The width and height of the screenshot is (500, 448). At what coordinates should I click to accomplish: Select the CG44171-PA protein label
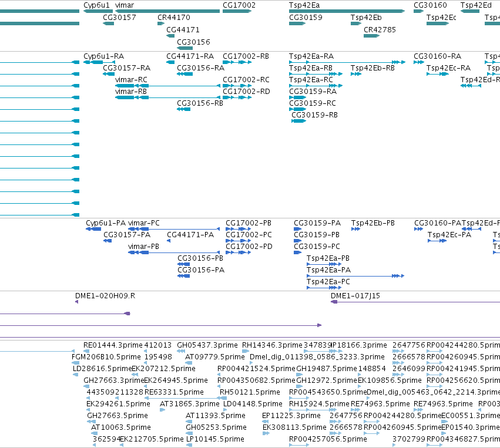tap(190, 235)
